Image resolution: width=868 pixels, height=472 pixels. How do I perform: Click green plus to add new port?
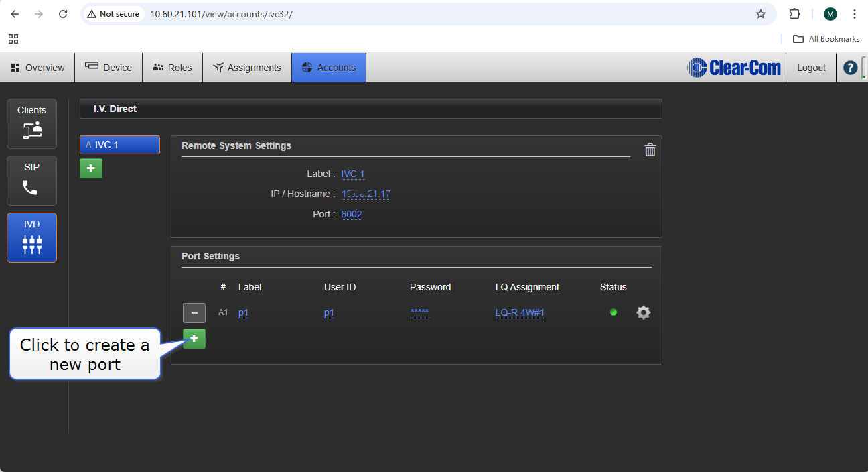tap(194, 339)
